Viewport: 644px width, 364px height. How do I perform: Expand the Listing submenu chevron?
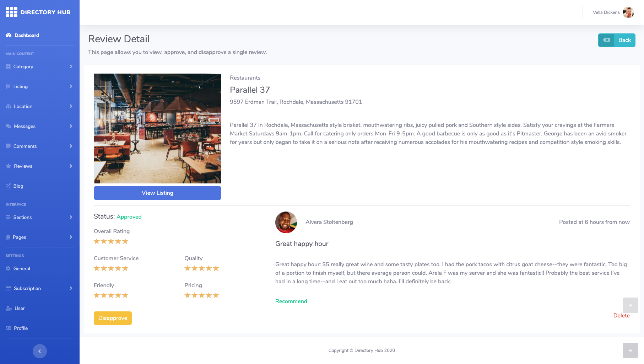click(71, 86)
